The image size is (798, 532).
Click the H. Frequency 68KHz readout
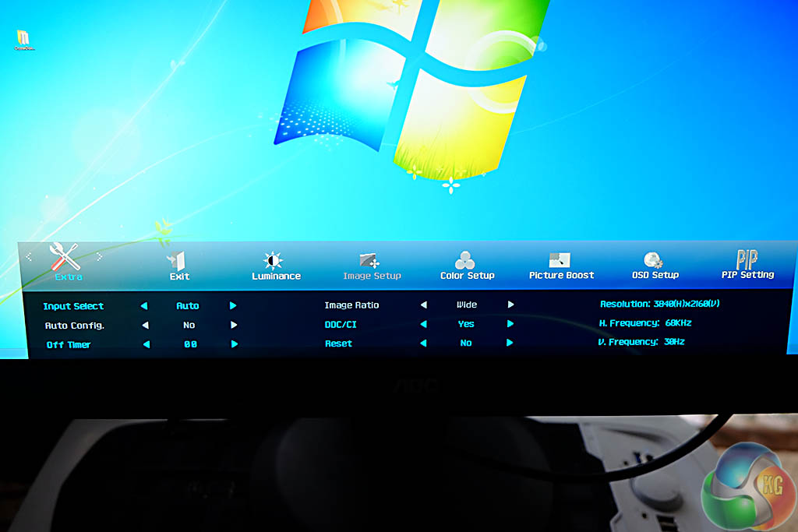point(644,323)
